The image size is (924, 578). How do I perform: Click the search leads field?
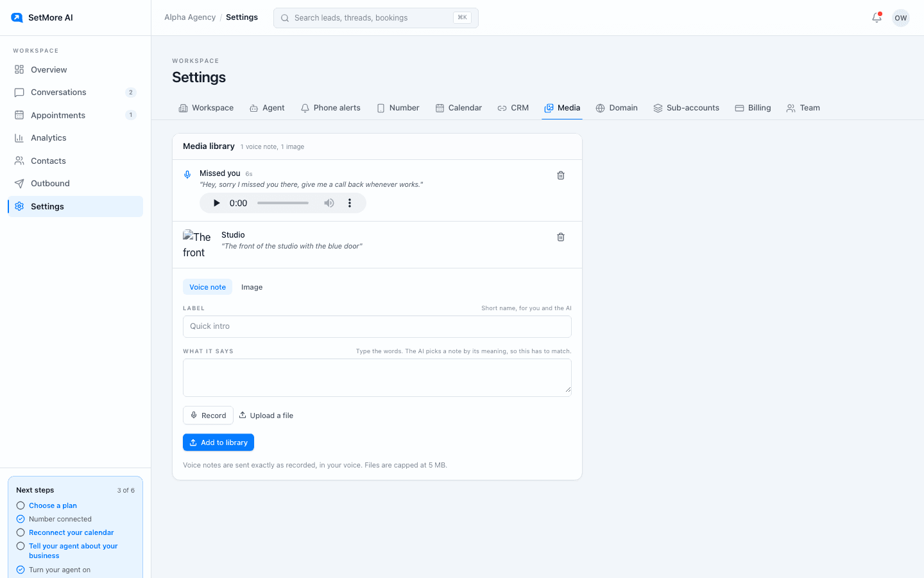[376, 18]
